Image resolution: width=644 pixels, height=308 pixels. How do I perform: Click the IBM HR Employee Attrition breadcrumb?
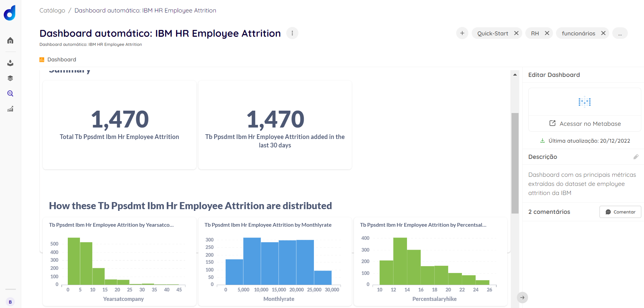point(145,10)
